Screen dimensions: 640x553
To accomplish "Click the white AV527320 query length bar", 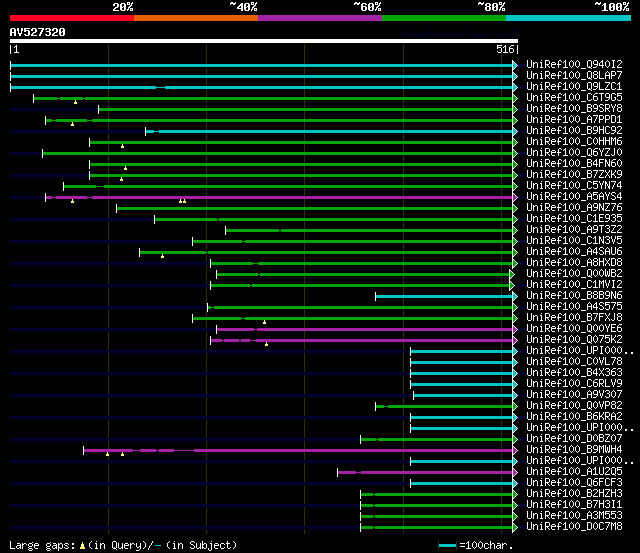I will (x=264, y=41).
